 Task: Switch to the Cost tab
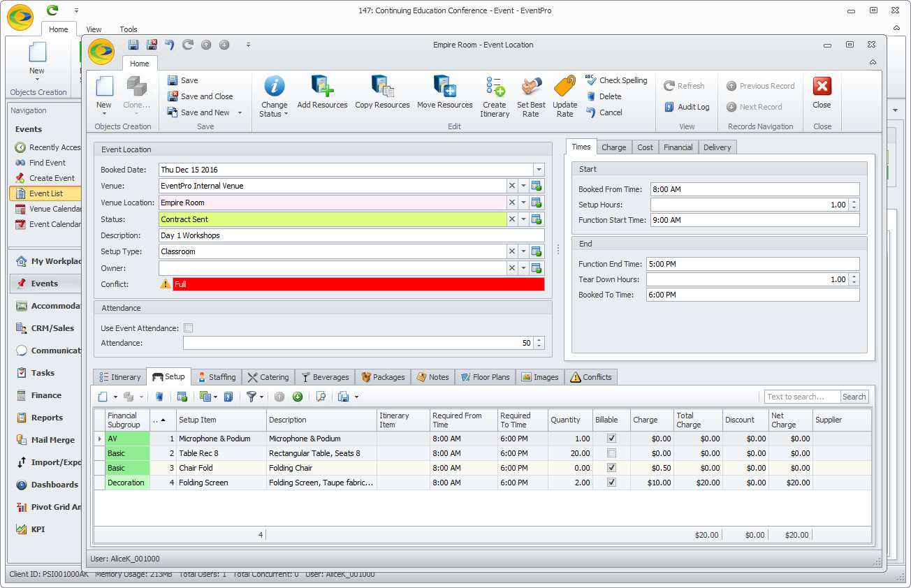[646, 147]
